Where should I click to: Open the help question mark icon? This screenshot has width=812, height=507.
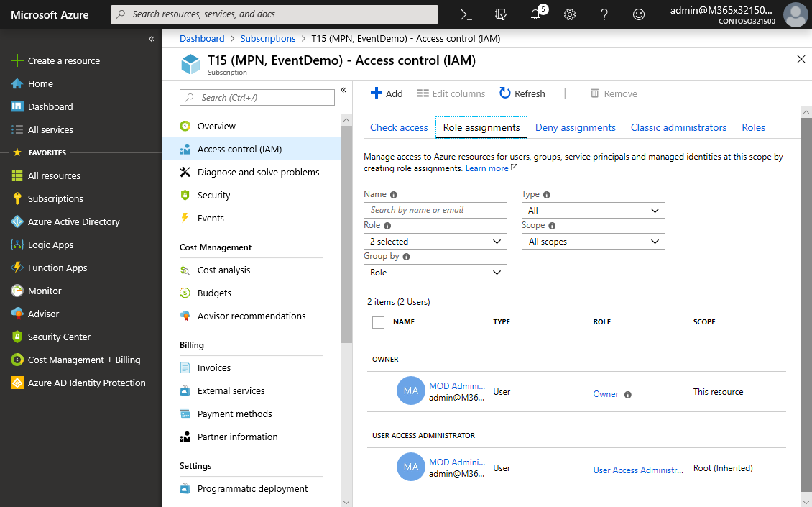pyautogui.click(x=604, y=14)
